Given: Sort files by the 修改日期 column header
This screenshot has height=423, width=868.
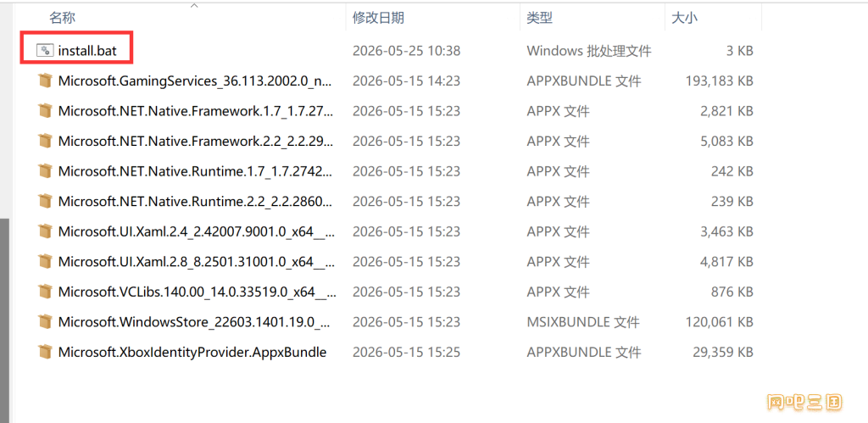Looking at the screenshot, I should (x=378, y=18).
